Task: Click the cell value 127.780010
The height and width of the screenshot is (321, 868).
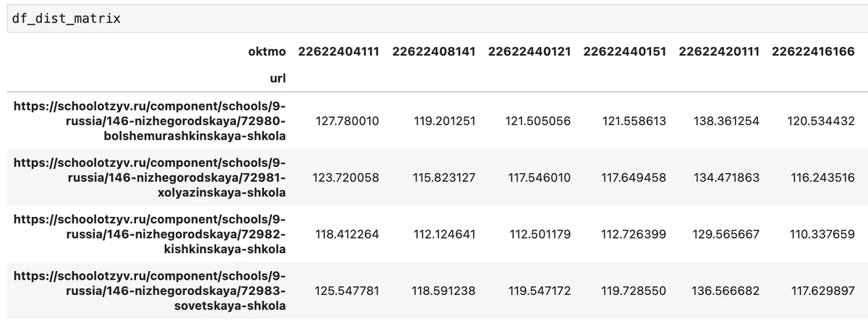Action: pos(347,121)
